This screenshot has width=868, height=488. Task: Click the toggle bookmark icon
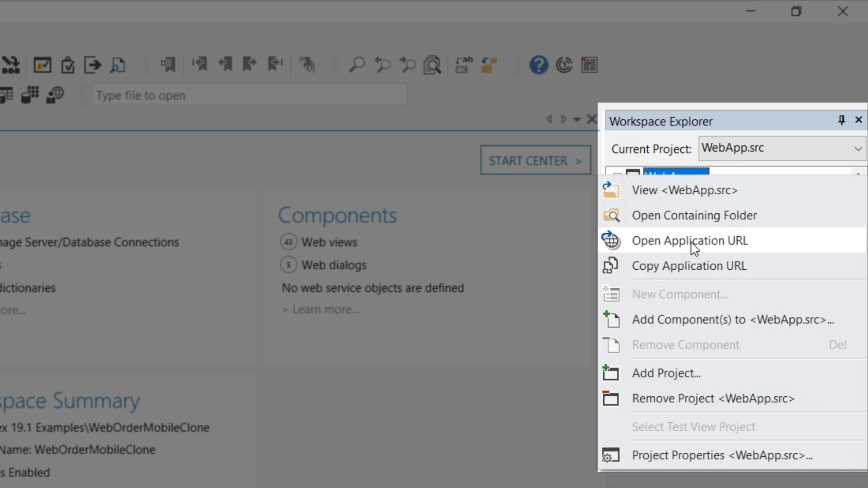tap(168, 65)
